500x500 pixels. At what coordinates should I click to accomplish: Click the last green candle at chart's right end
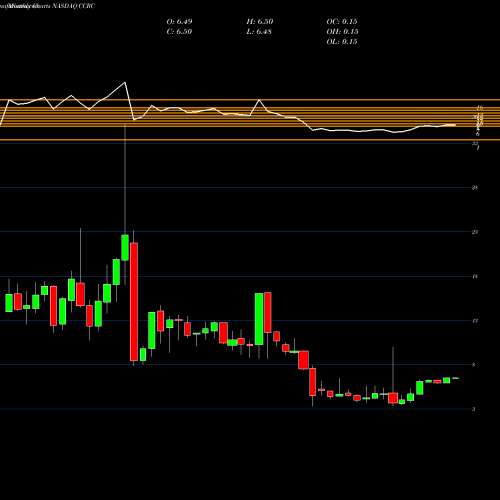coord(455,378)
